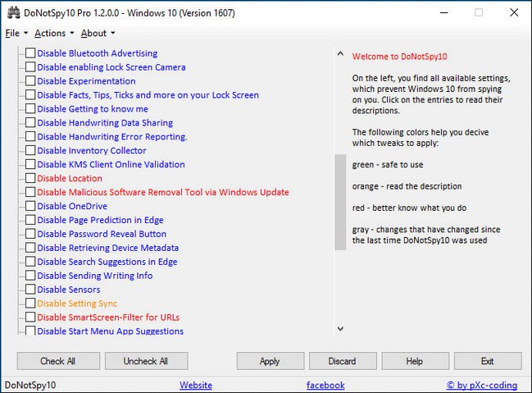Click the Welcome to DoNotSpy10 heading

[x=399, y=57]
